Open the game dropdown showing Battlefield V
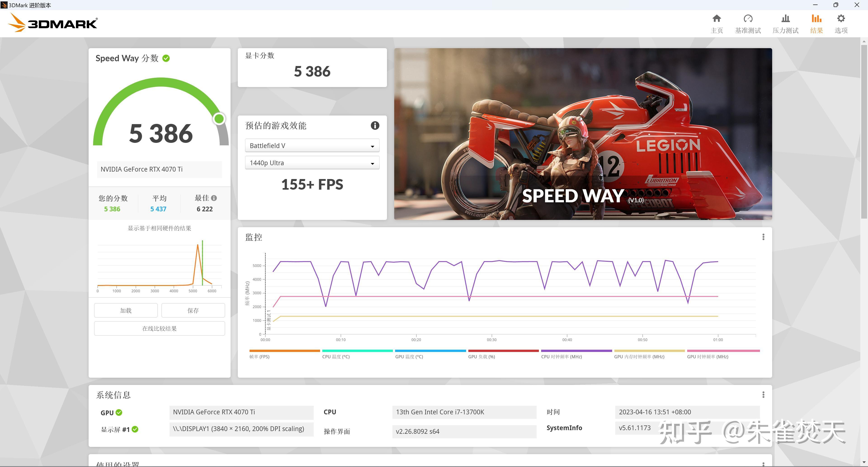This screenshot has height=467, width=868. point(312,146)
